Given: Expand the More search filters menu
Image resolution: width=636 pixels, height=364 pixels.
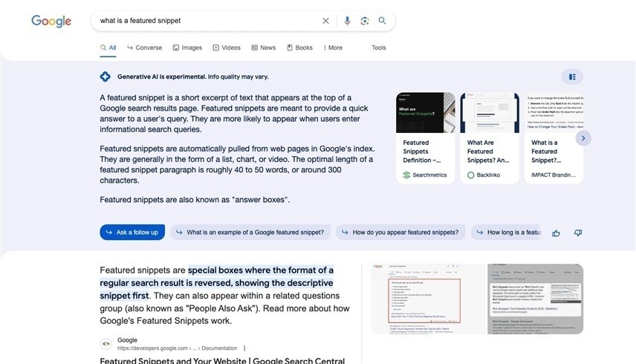Looking at the screenshot, I should [333, 48].
